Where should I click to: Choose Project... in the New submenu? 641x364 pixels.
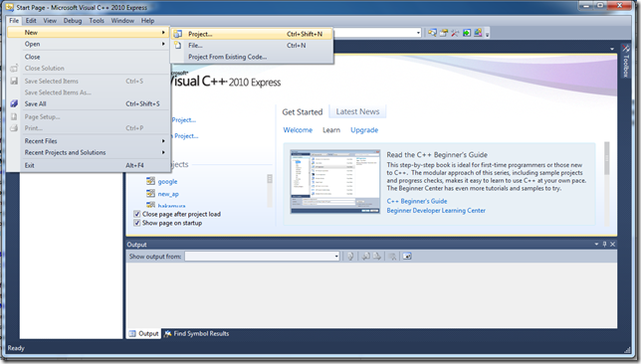251,34
